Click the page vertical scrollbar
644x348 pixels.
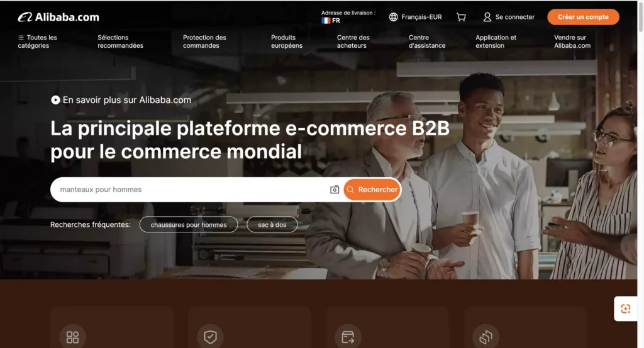(x=641, y=174)
